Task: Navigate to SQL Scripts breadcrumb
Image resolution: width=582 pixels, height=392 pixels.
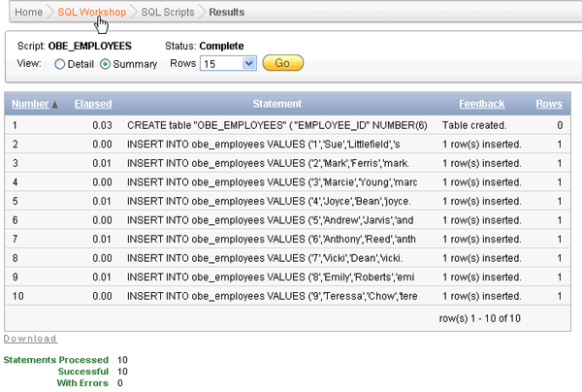Action: click(167, 12)
